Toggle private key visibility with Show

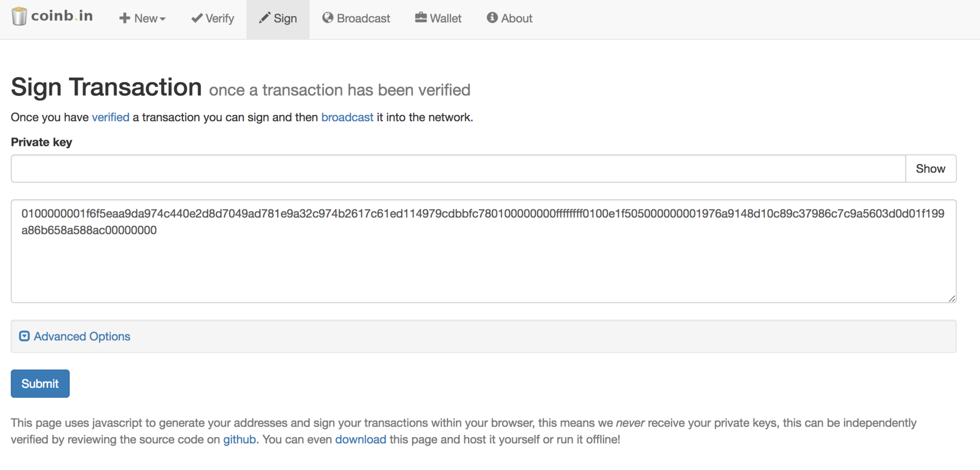[930, 169]
